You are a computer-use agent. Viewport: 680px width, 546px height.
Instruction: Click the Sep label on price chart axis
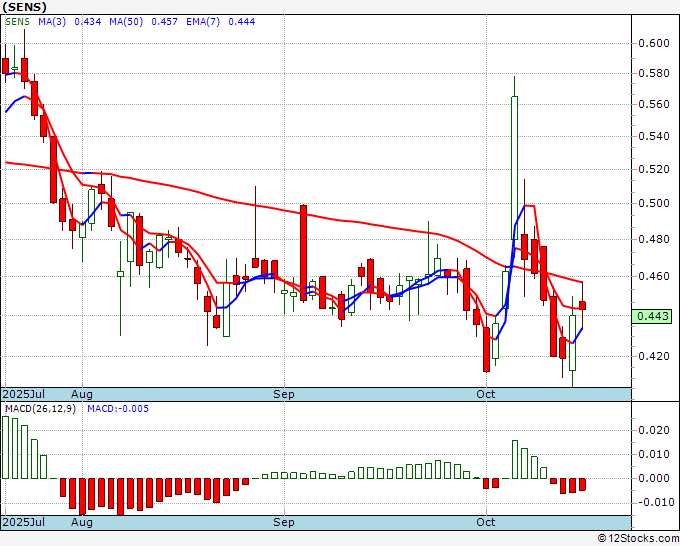click(x=284, y=395)
